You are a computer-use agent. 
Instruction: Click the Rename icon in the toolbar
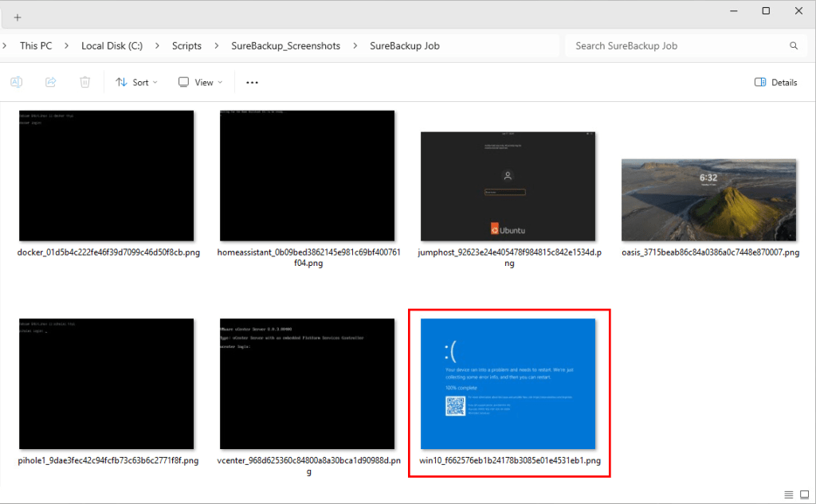(x=16, y=82)
